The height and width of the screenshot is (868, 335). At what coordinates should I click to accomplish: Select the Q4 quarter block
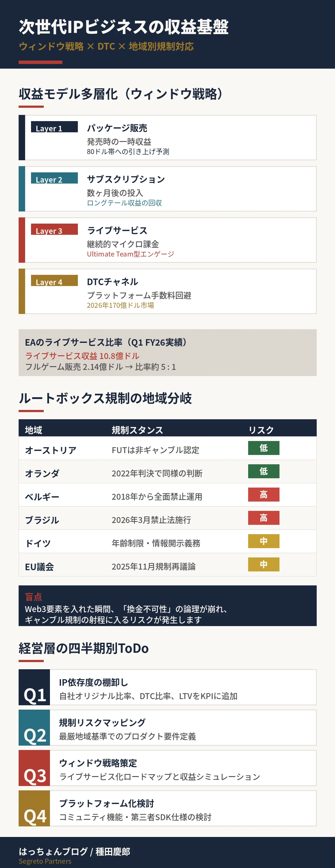[34, 808]
